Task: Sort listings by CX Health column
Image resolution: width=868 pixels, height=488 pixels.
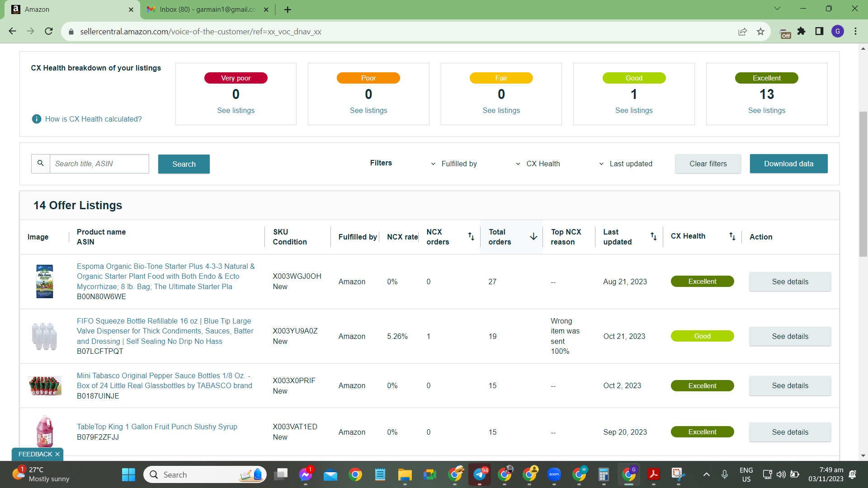Action: (x=732, y=236)
